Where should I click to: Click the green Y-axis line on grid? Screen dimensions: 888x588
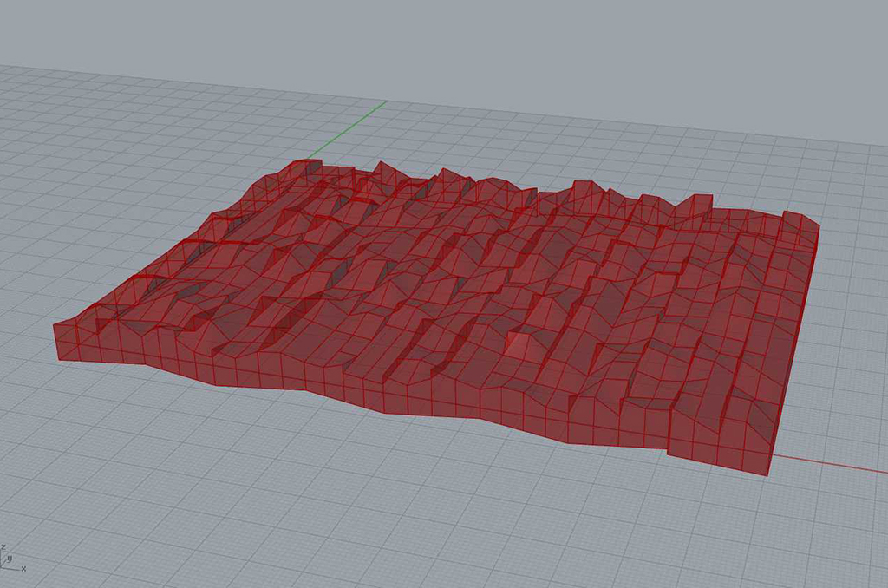coord(347,131)
